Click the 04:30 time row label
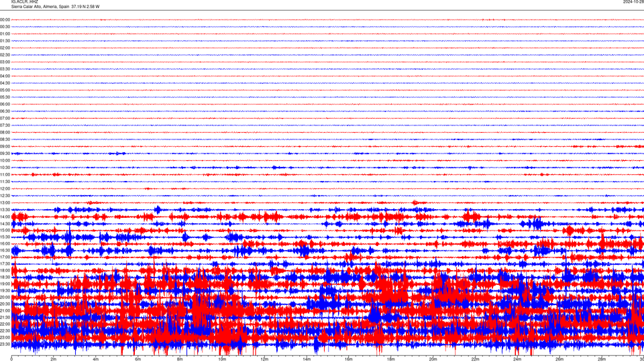 pos(5,83)
